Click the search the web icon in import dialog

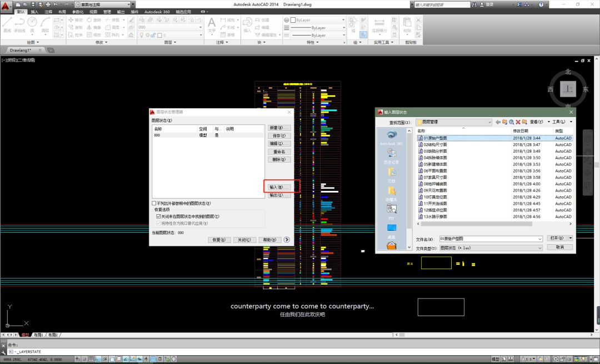coord(511,122)
